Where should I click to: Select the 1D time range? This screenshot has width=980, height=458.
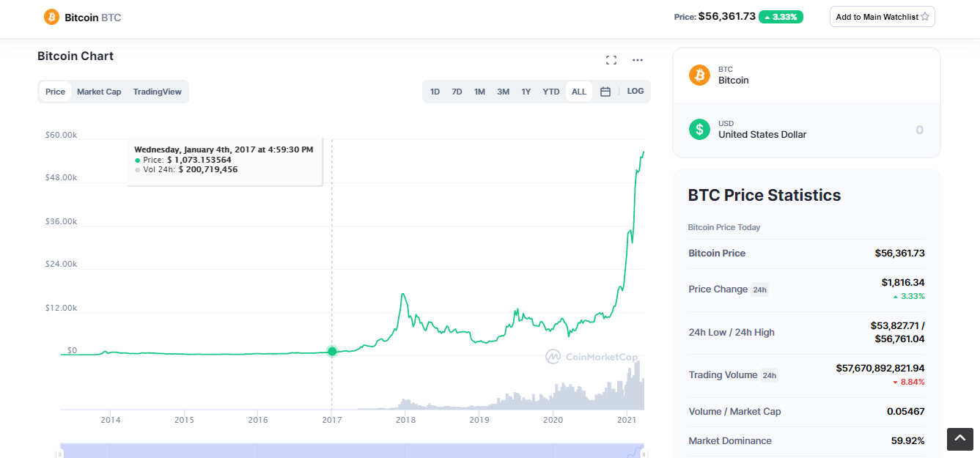point(435,92)
